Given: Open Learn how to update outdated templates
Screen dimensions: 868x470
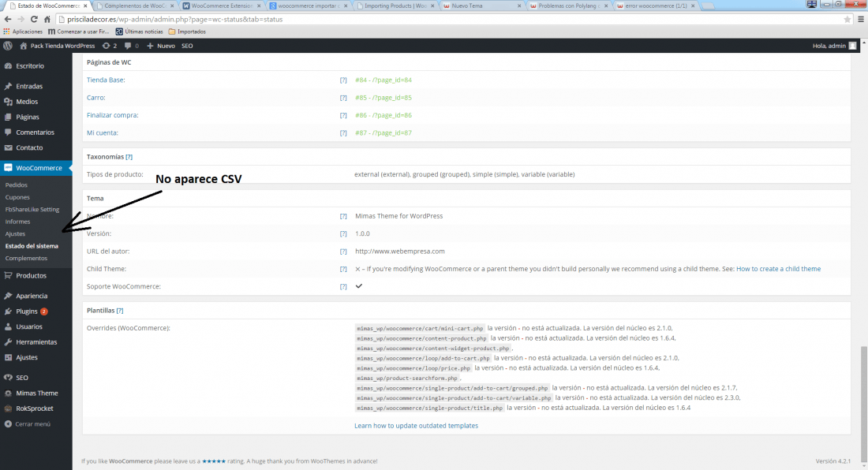Looking at the screenshot, I should [x=417, y=426].
